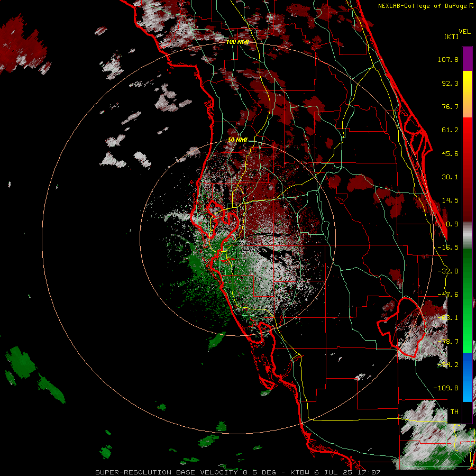Click the -94.2 velocity scale value
476x476 pixels.
click(448, 365)
